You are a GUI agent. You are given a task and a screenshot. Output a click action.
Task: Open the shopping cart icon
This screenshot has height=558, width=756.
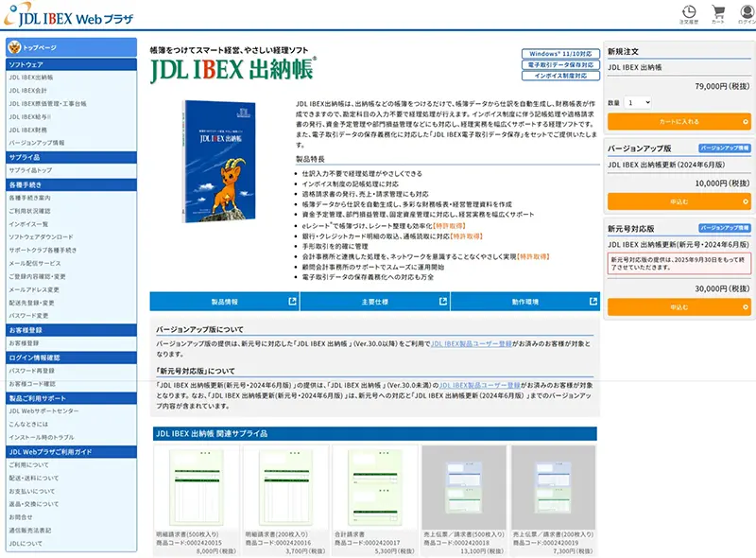718,14
